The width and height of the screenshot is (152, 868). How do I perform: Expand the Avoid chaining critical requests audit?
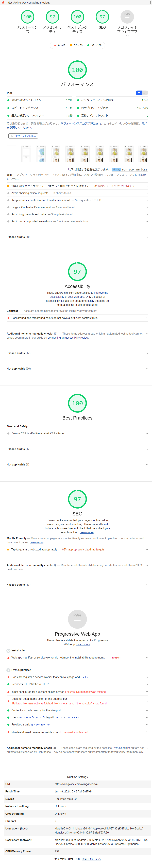point(30,193)
